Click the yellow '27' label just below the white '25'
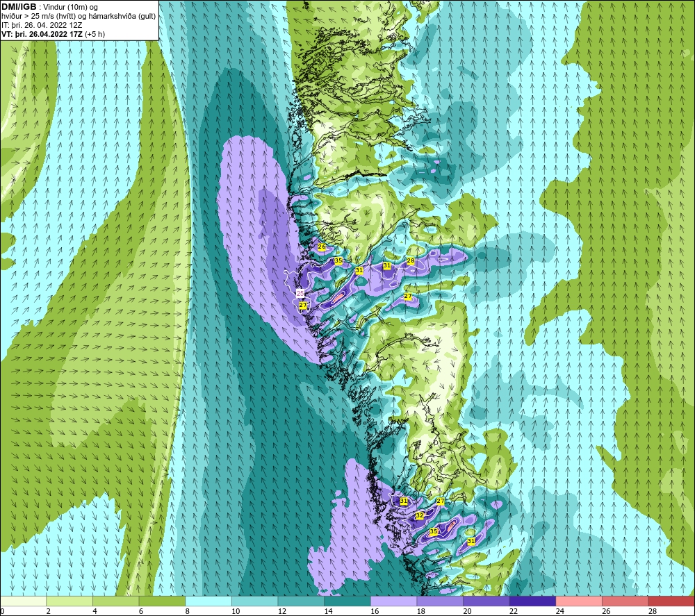The width and height of the screenshot is (695, 616). point(303,305)
